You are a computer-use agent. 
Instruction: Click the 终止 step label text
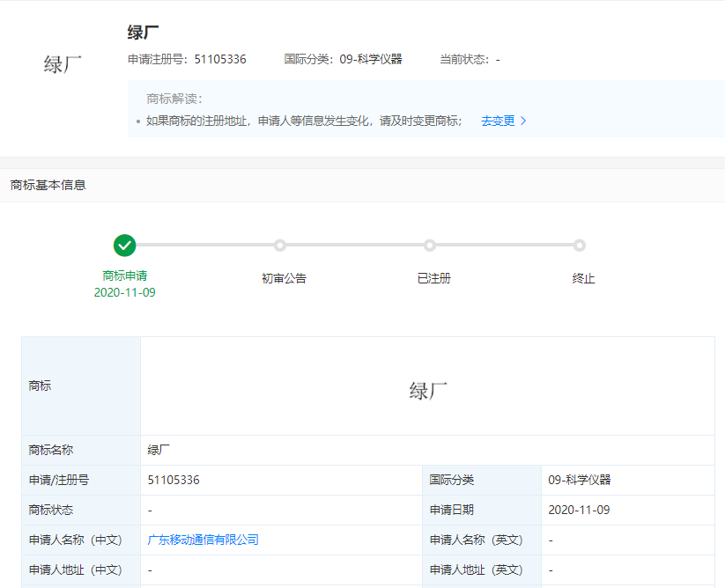tap(583, 278)
